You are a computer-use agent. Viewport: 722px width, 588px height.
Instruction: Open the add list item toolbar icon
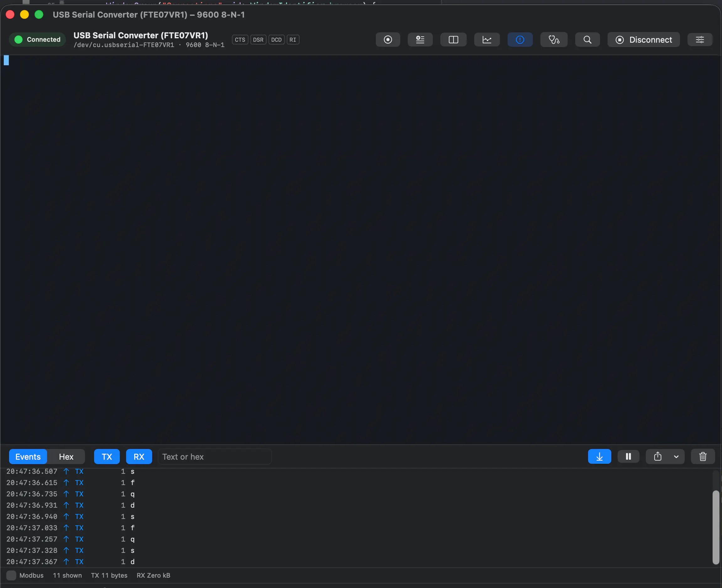pos(420,40)
